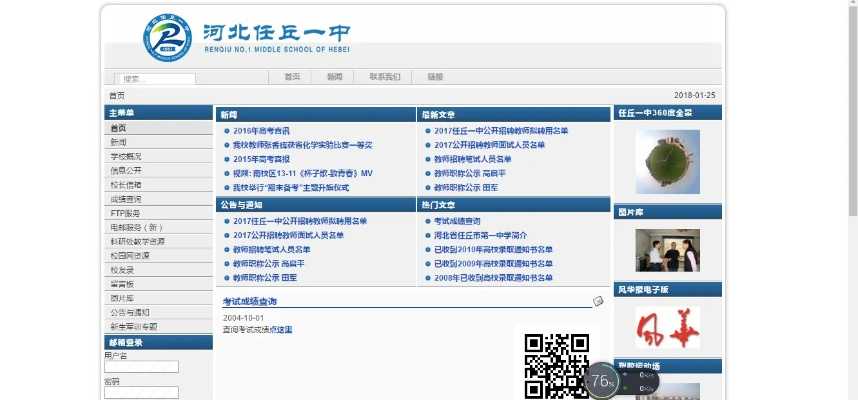Open 图片库 in the sidebar menu
This screenshot has width=858, height=400.
pos(158,298)
